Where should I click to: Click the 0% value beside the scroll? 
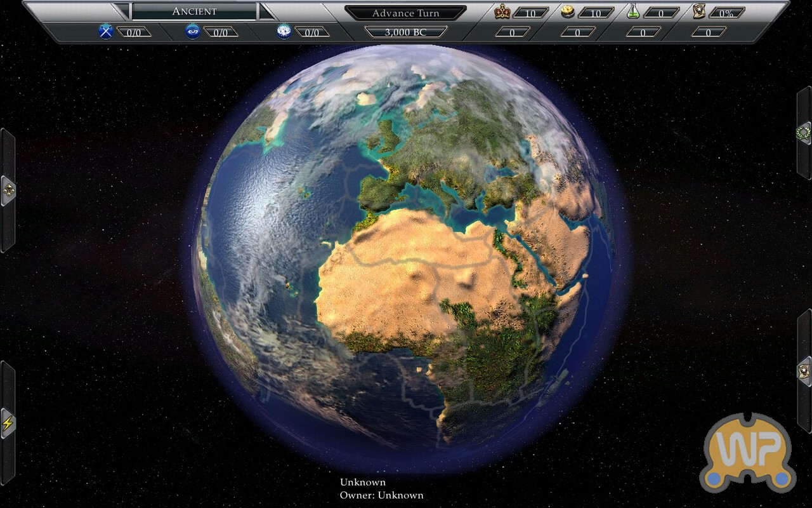[x=726, y=13]
